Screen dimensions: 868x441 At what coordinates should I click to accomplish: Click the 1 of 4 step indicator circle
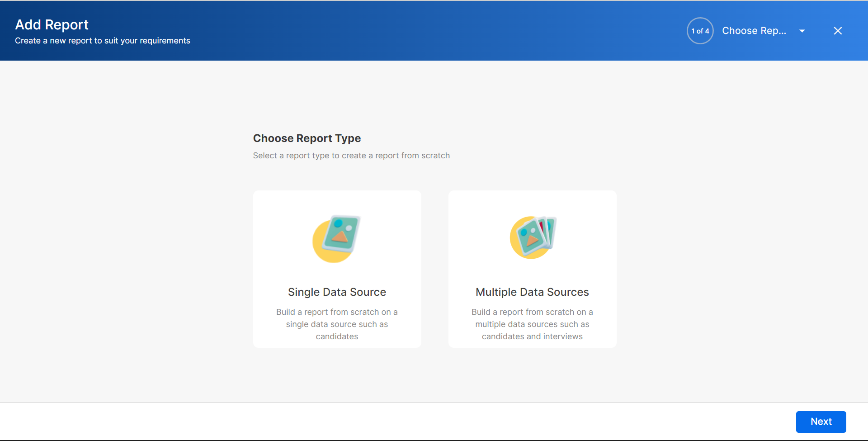700,31
